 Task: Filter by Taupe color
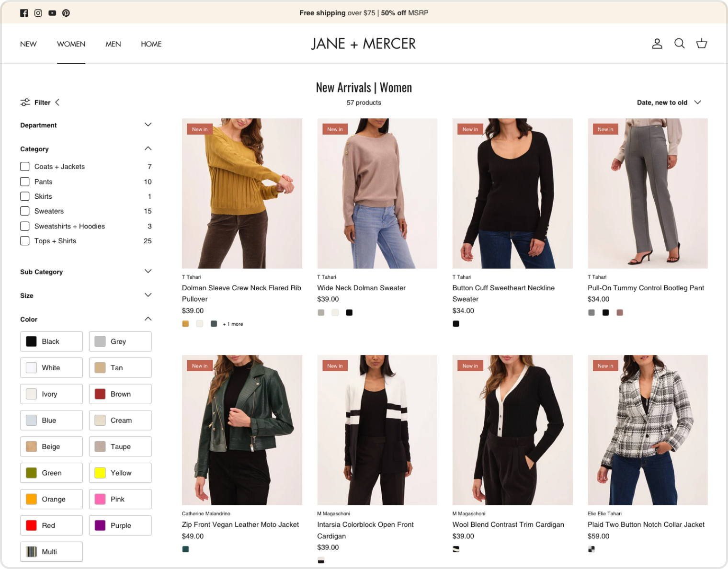[120, 447]
